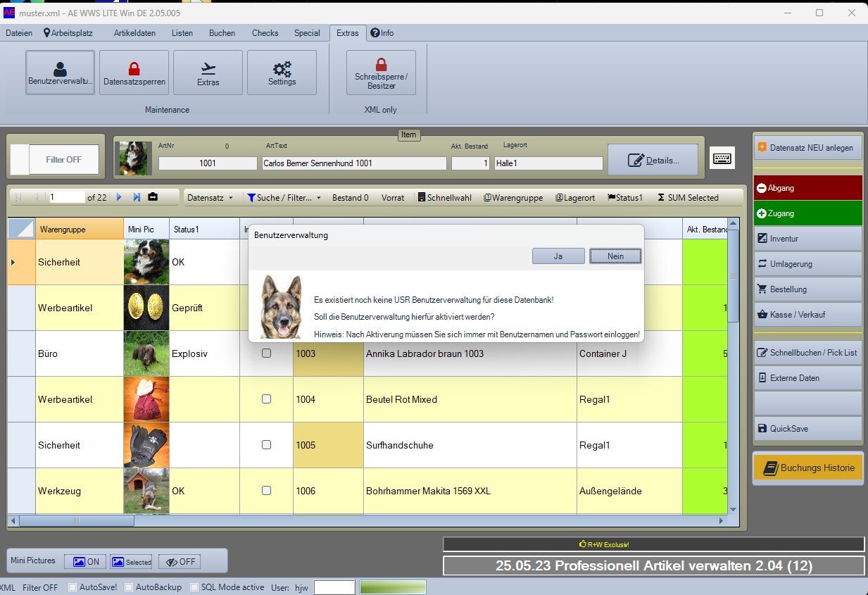Open the Artikeldaten menu
Screen dimensions: 868x595
click(134, 33)
